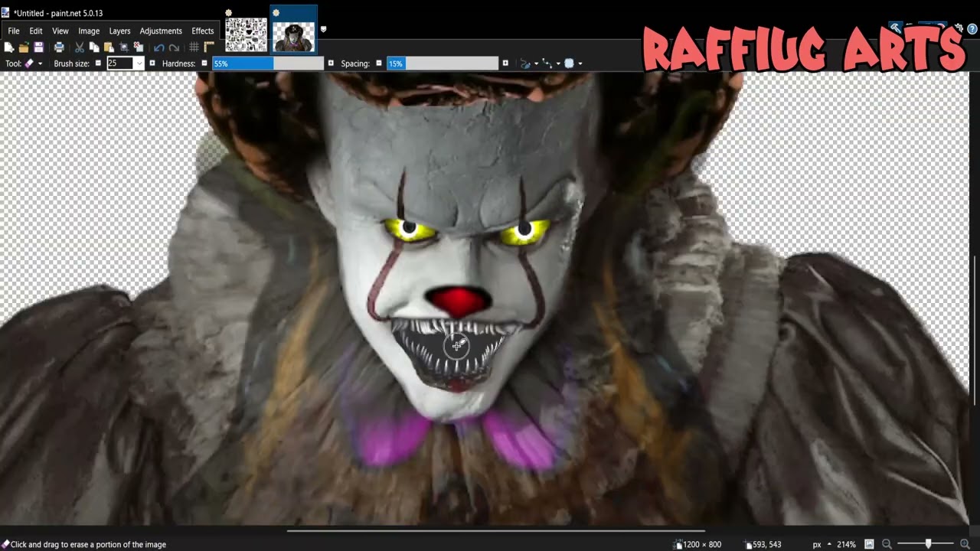Click the New file icon
Viewport: 980px width, 551px height.
click(9, 47)
